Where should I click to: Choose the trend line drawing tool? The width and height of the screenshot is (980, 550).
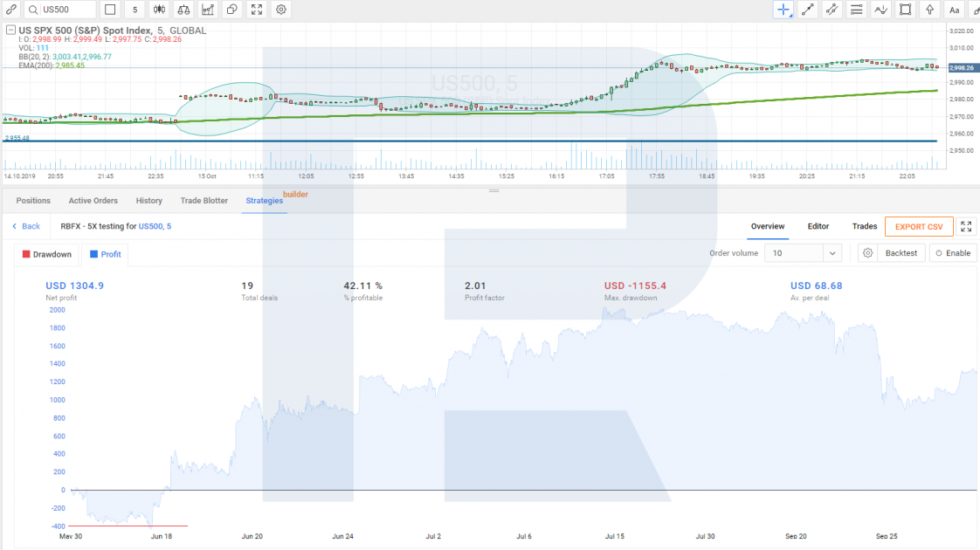click(x=808, y=10)
